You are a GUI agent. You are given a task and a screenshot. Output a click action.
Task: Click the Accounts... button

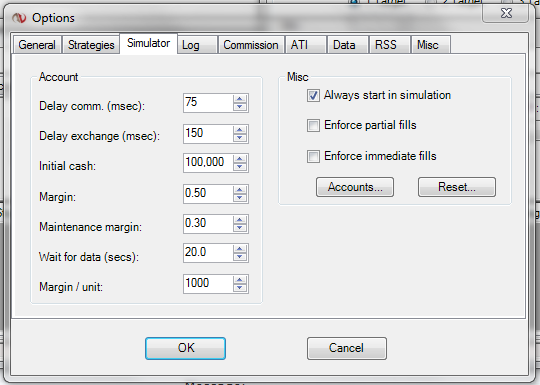tap(355, 187)
